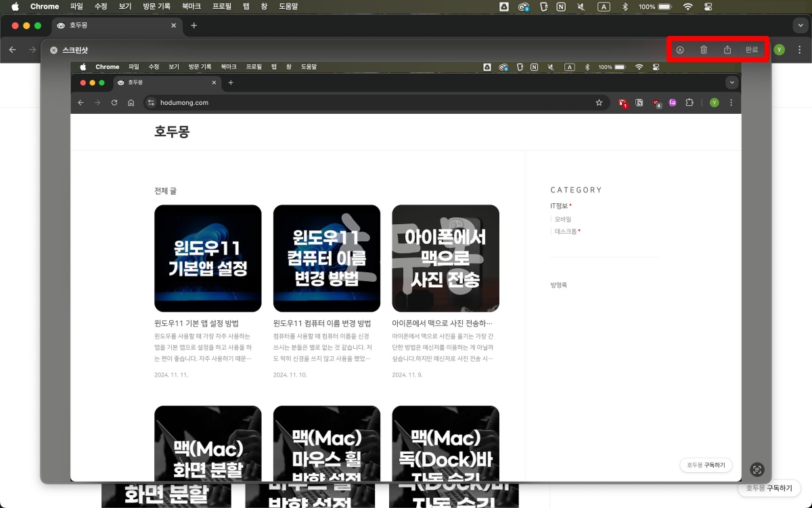Click the three-dot menu inside the previewed screenshot
Viewport: 812px width, 508px height.
[731, 103]
